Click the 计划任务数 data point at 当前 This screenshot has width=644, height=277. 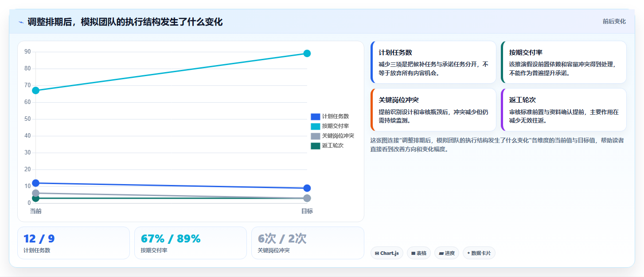coord(36,183)
